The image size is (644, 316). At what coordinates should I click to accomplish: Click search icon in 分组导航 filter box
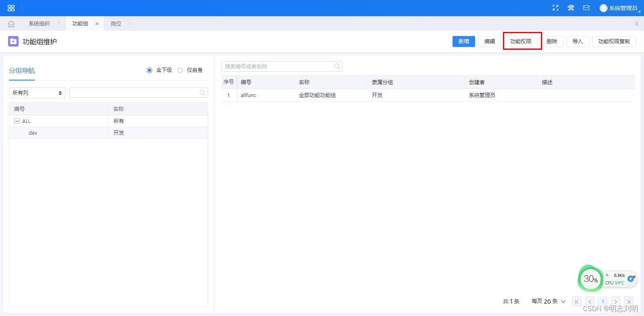[x=202, y=93]
